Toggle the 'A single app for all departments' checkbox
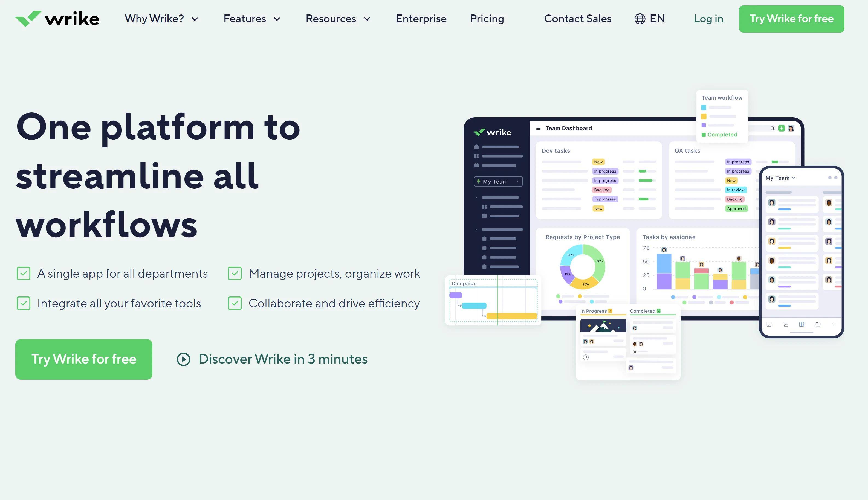The image size is (868, 500). 23,273
